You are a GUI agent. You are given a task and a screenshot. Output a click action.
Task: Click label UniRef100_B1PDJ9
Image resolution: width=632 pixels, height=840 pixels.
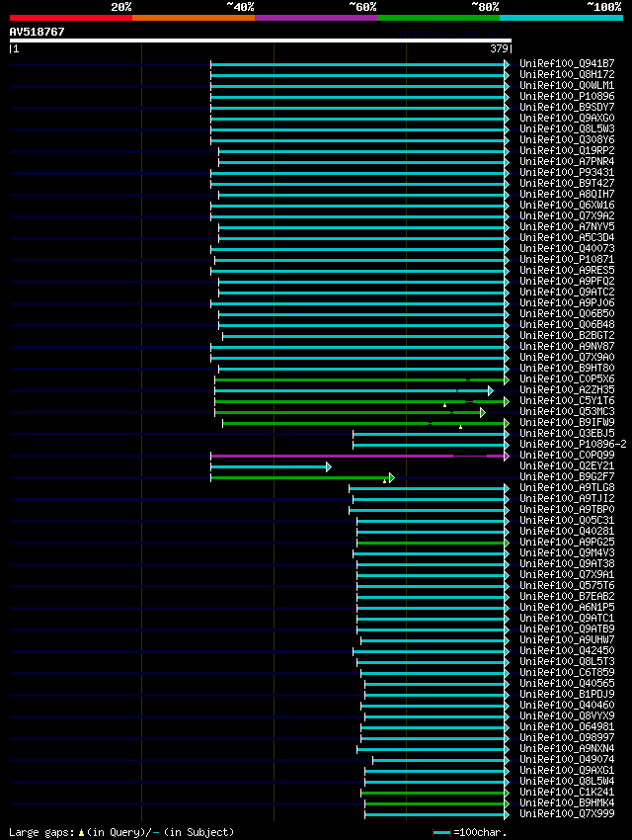coord(567,695)
